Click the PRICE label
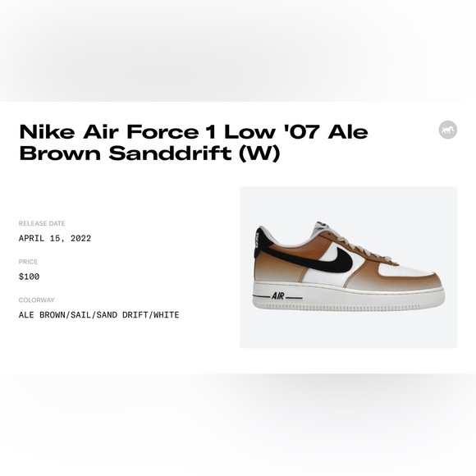 [x=28, y=262]
